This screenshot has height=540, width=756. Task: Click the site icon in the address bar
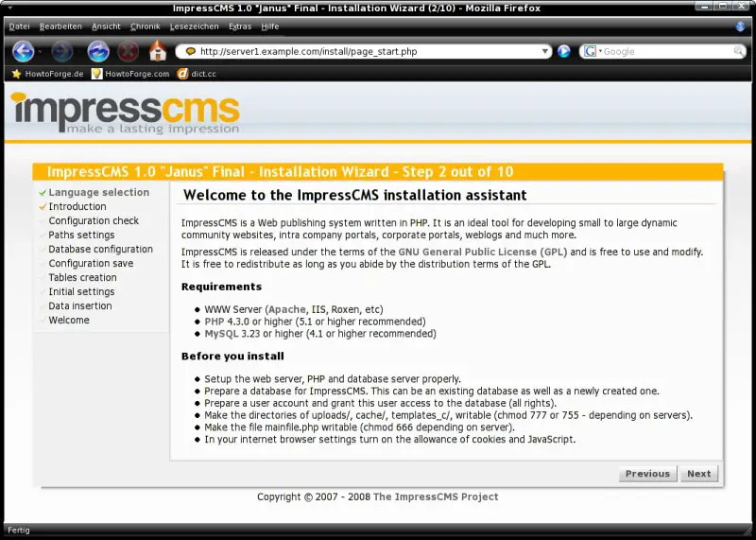click(x=191, y=51)
